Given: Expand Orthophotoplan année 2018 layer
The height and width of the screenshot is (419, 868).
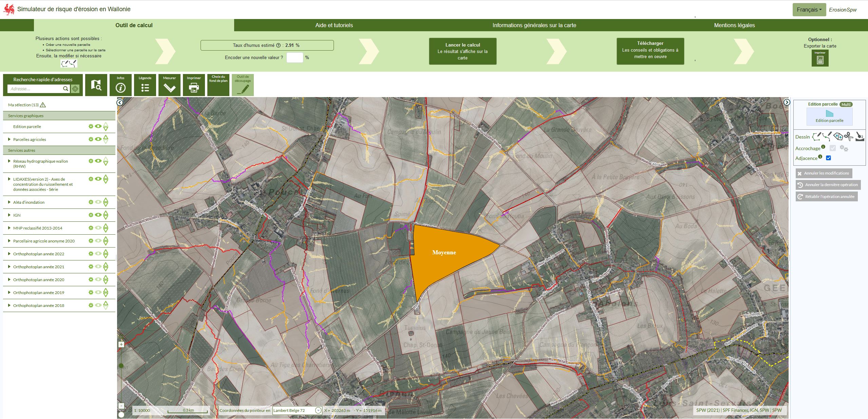Looking at the screenshot, I should coord(9,305).
